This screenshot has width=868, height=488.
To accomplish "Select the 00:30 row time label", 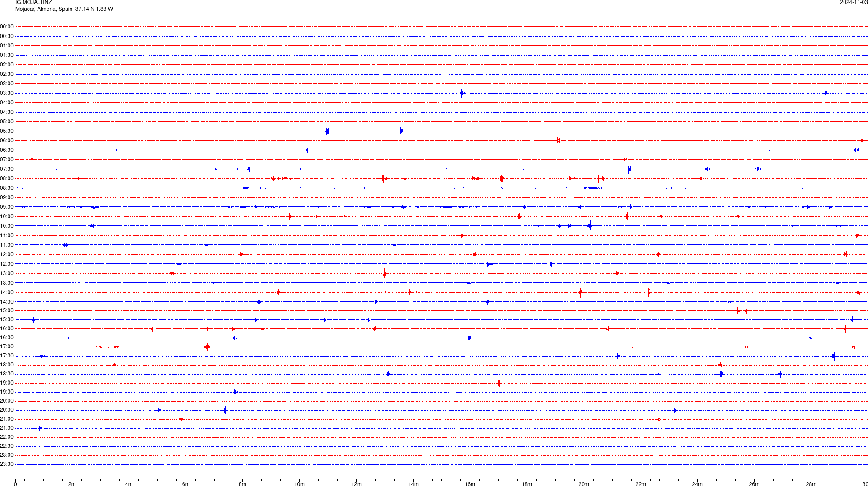I will coord(7,36).
